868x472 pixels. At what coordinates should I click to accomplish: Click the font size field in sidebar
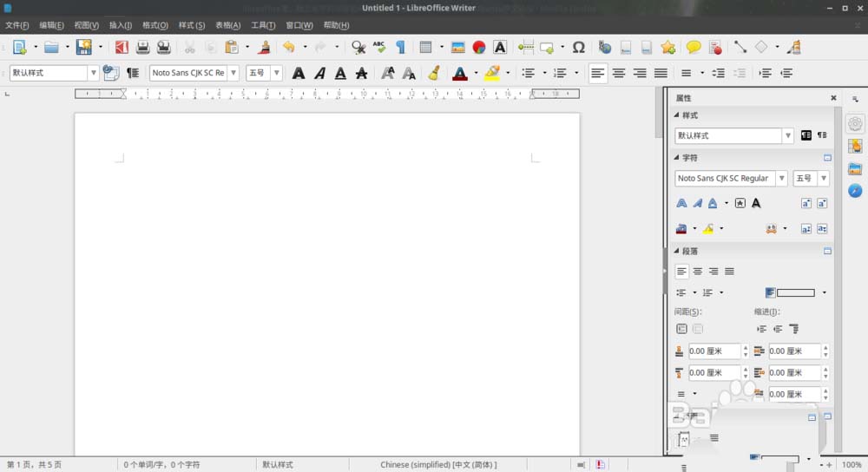tap(803, 178)
